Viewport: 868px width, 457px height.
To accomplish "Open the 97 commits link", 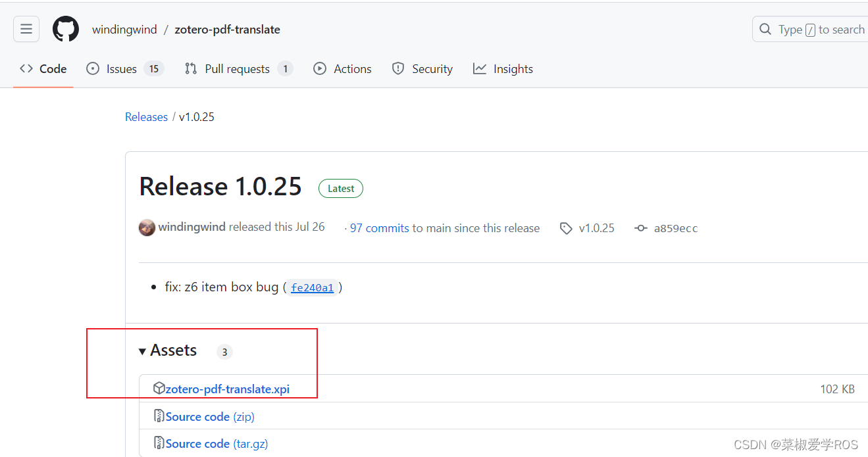I will (x=380, y=228).
